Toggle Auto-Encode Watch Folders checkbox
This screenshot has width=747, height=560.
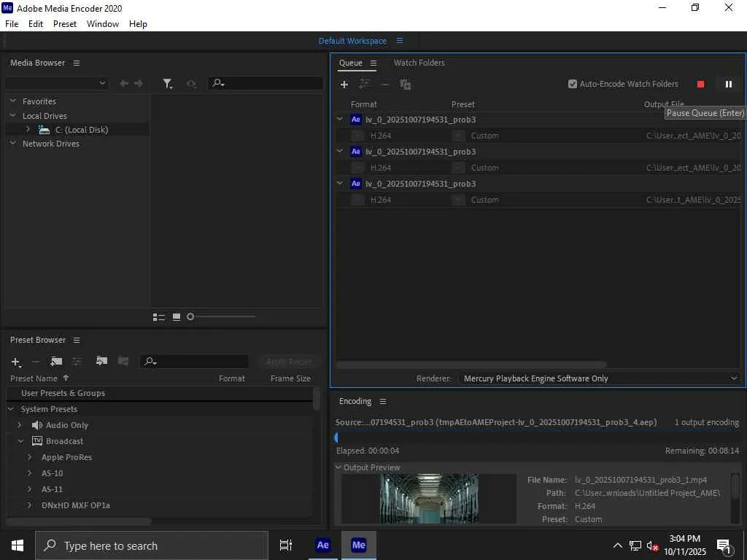(x=573, y=84)
